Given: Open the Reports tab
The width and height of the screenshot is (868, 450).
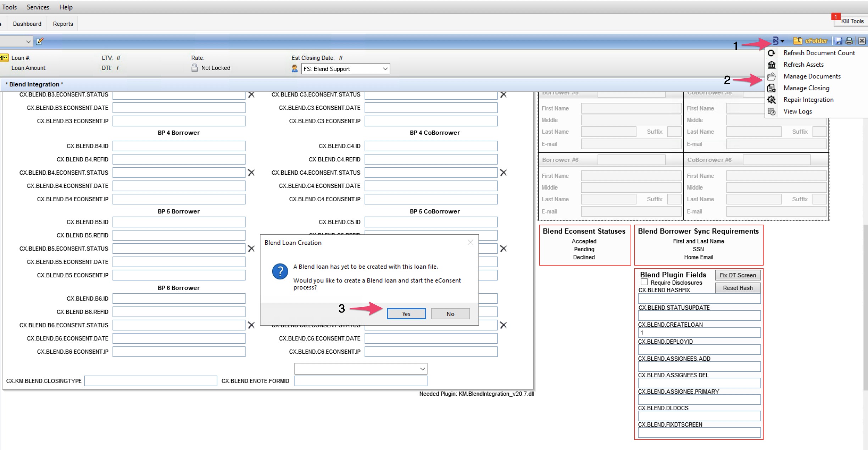Looking at the screenshot, I should (63, 24).
